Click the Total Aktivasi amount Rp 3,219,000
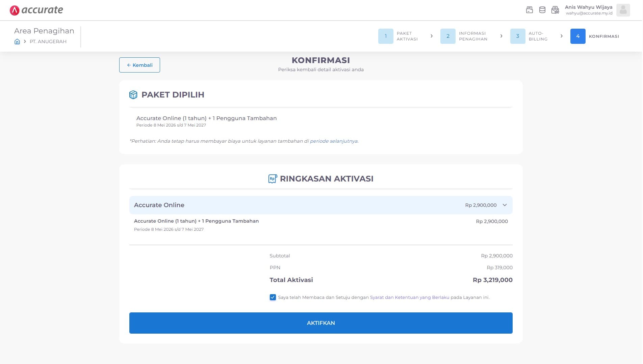The image size is (643, 364). coord(493,280)
